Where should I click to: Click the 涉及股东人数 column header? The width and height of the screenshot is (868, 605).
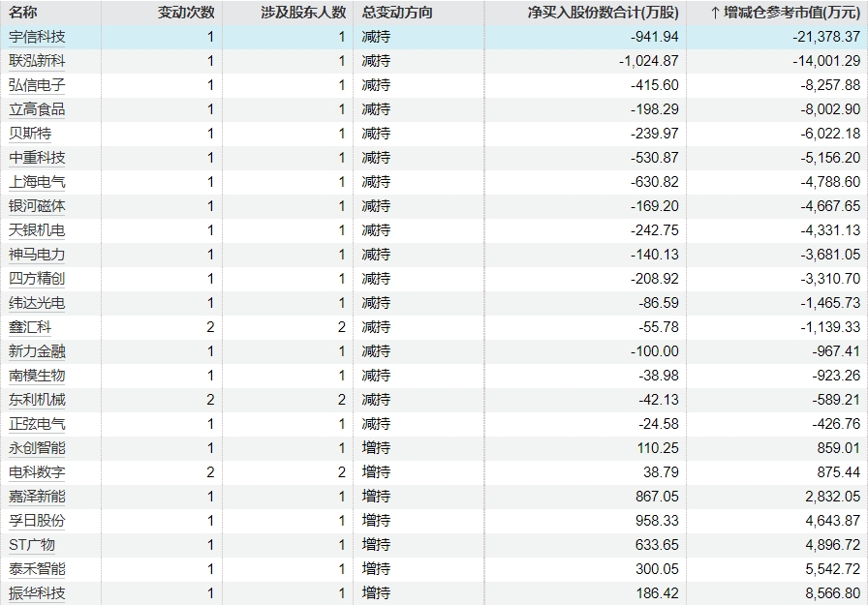coord(303,13)
